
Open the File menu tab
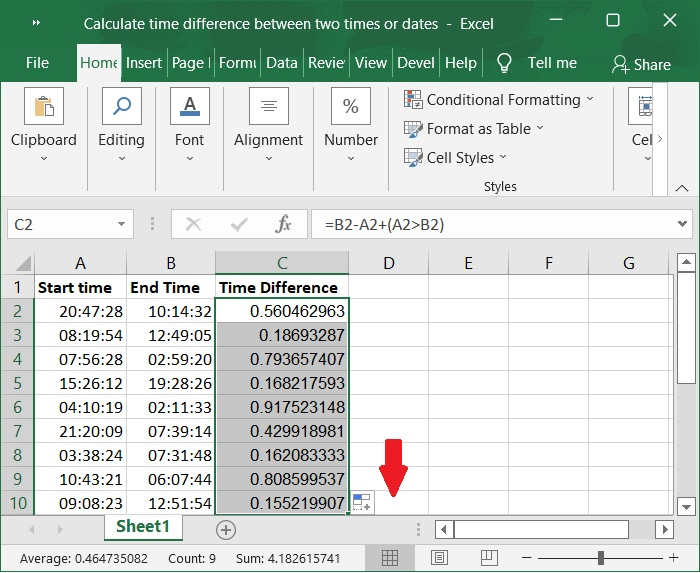click(37, 62)
